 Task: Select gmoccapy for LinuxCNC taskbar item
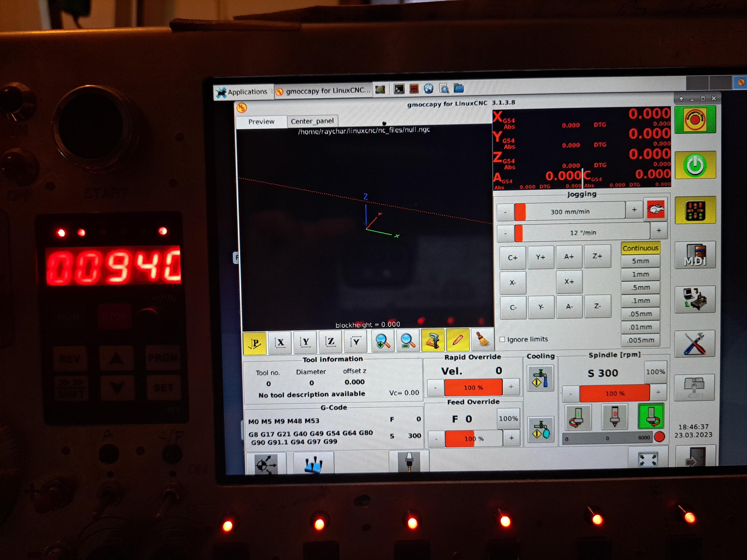[323, 91]
